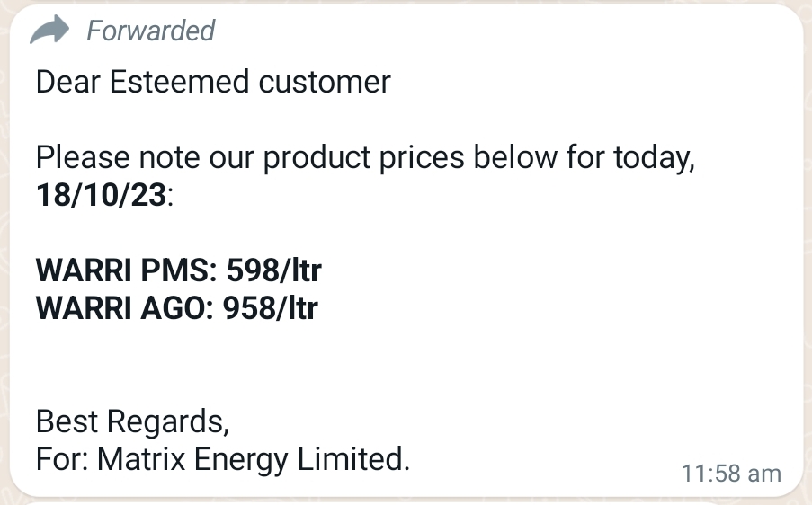Click the 11:58 am message timestamp
The image size is (812, 505).
pyautogui.click(x=731, y=474)
